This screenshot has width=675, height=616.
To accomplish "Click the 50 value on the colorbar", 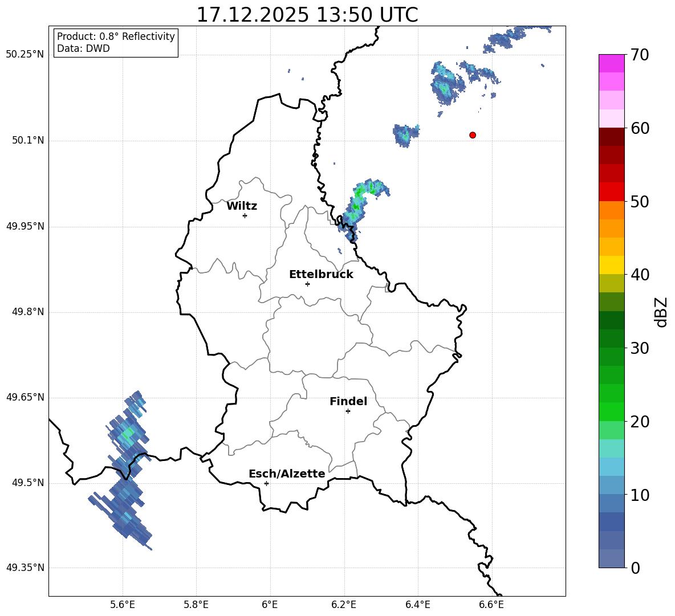I will (x=640, y=201).
